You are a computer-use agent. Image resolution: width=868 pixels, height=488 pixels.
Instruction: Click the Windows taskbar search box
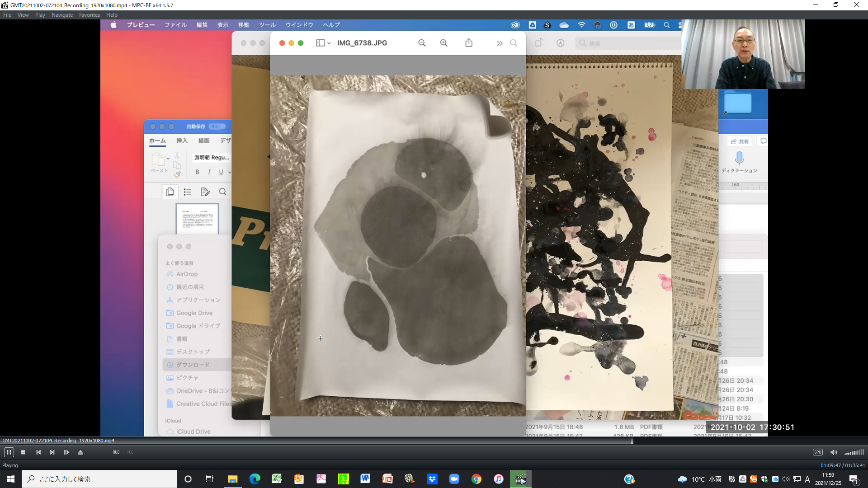pyautogui.click(x=99, y=479)
